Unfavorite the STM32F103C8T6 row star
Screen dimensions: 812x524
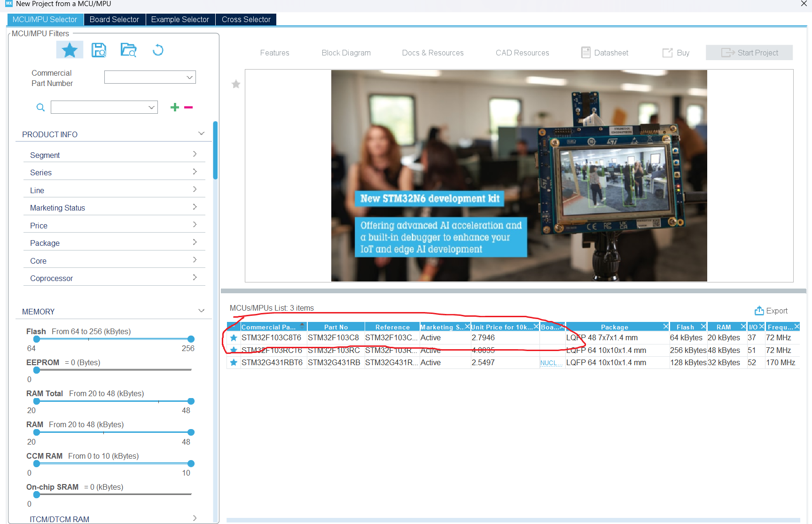(234, 338)
